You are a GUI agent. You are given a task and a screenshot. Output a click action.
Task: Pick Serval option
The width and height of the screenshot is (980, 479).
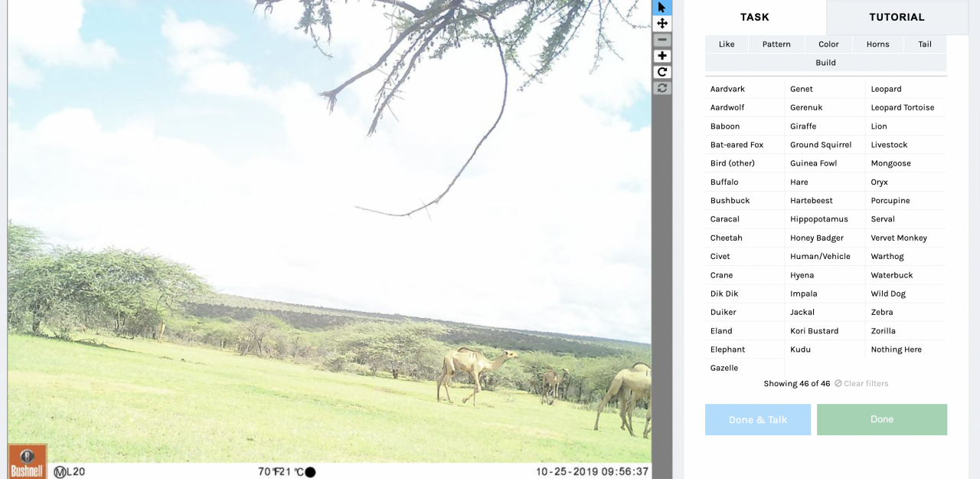pyautogui.click(x=906, y=219)
